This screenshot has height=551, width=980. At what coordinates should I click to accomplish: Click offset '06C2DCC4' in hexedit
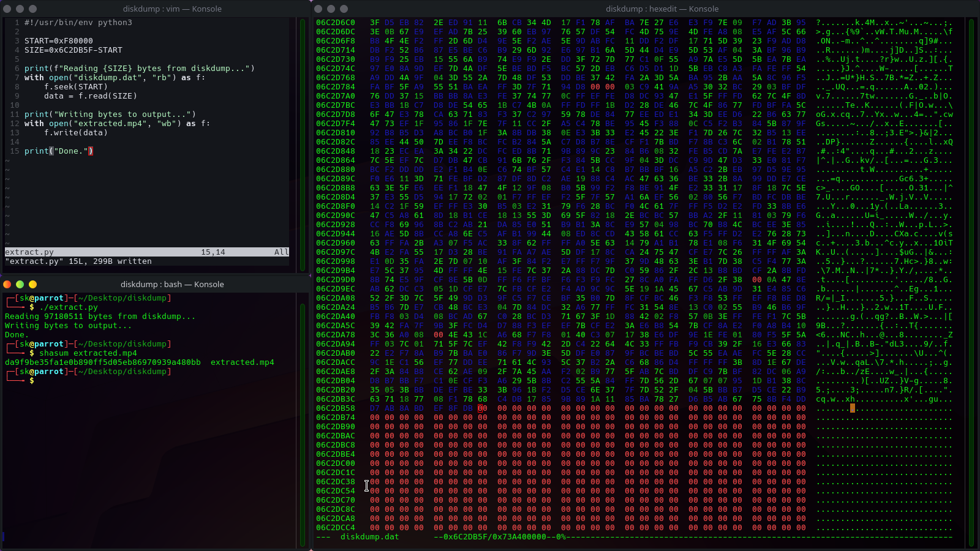(x=336, y=528)
